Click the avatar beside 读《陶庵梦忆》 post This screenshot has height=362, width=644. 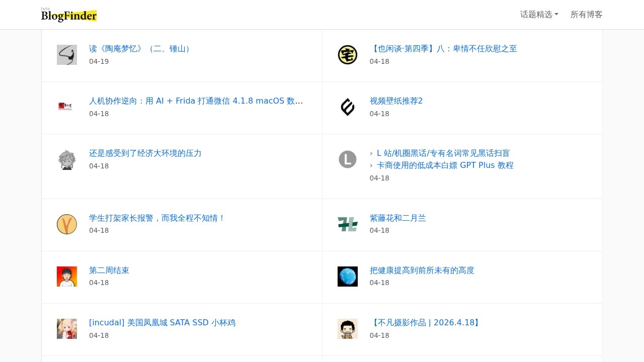click(67, 55)
